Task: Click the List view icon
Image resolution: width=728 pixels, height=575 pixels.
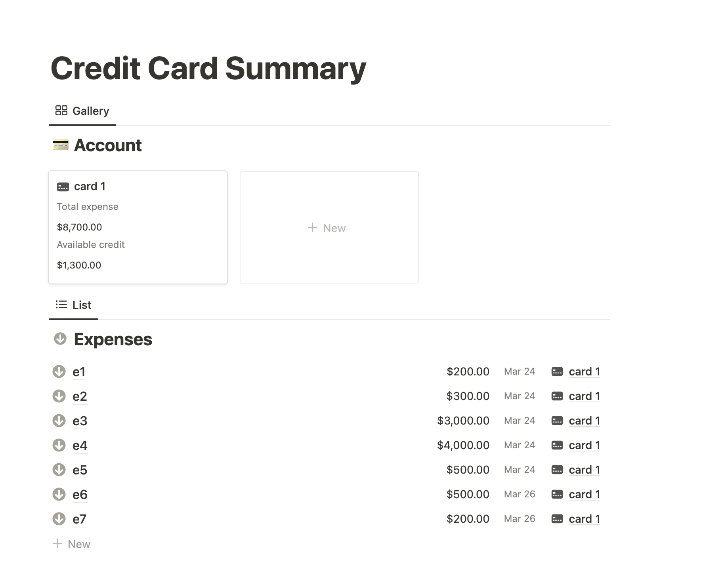Action: point(61,305)
